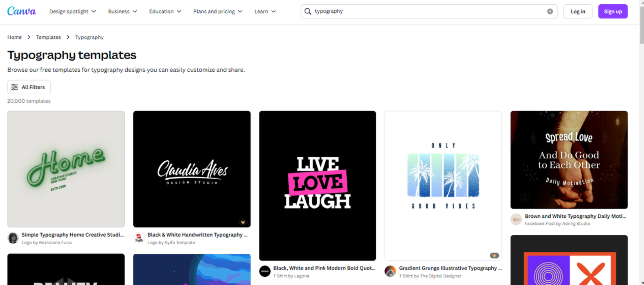Click the Sign up button
644x285 pixels.
pyautogui.click(x=613, y=11)
